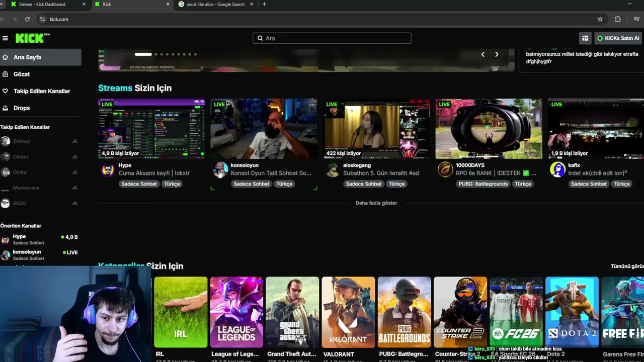
Task: Switch to souls like alice Google Search tab
Action: pyautogui.click(x=216, y=5)
